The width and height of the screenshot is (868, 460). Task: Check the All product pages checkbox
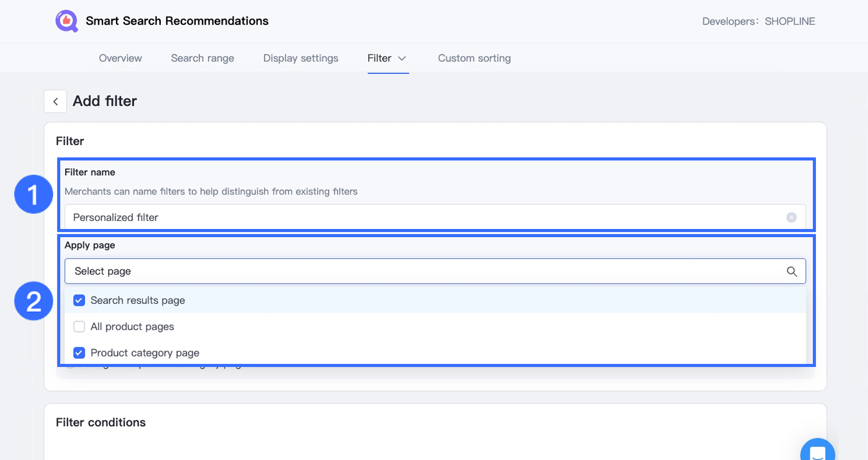tap(79, 327)
